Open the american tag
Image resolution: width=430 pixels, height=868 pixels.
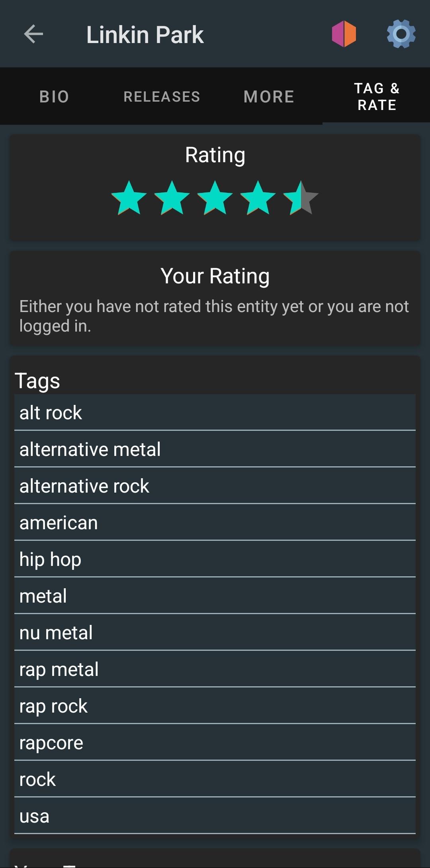[215, 522]
